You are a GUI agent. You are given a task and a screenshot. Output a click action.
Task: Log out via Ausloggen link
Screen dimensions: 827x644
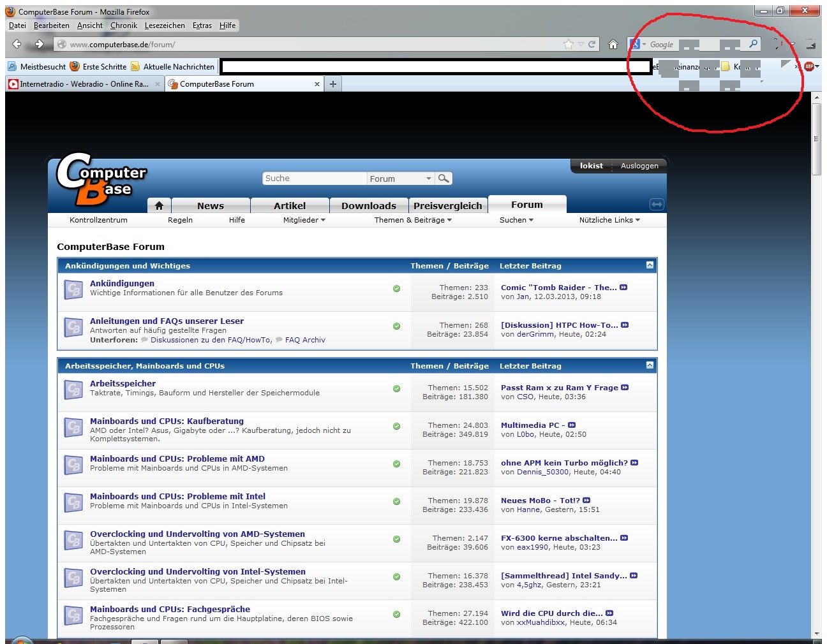[x=639, y=166]
